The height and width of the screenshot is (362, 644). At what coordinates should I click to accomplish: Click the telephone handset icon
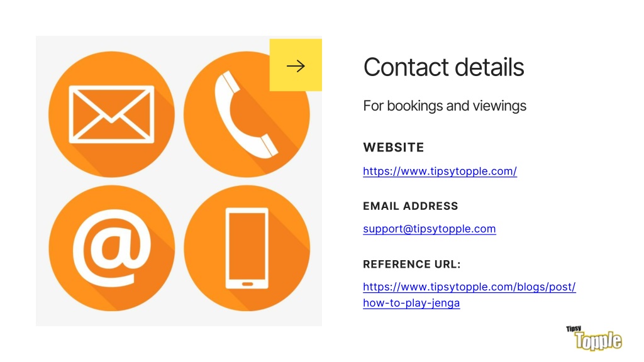tap(246, 114)
